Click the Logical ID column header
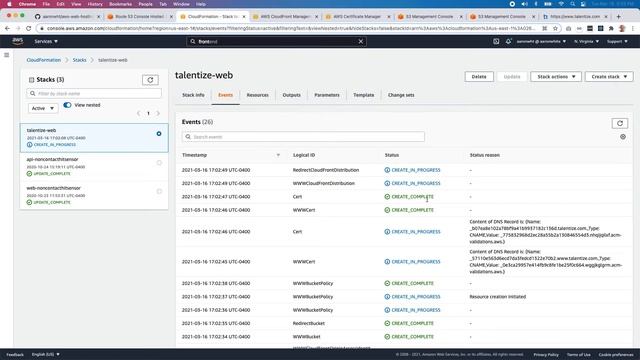 (x=304, y=155)
